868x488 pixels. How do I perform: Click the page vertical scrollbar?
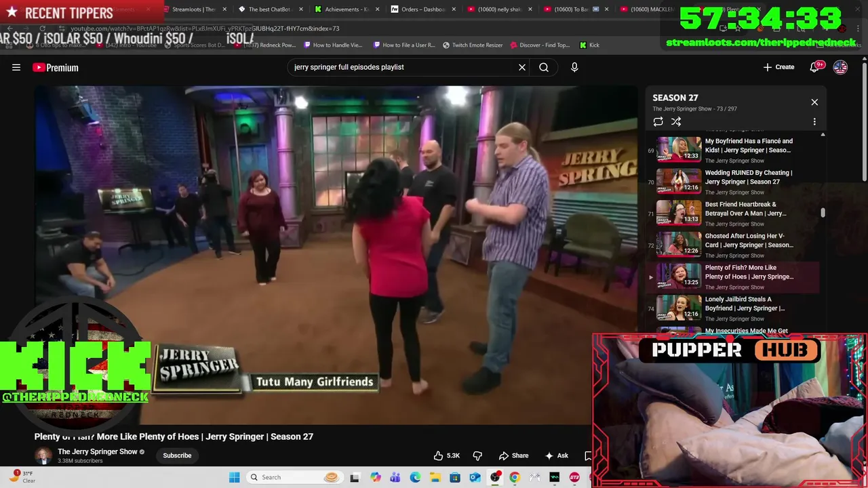tap(864, 122)
